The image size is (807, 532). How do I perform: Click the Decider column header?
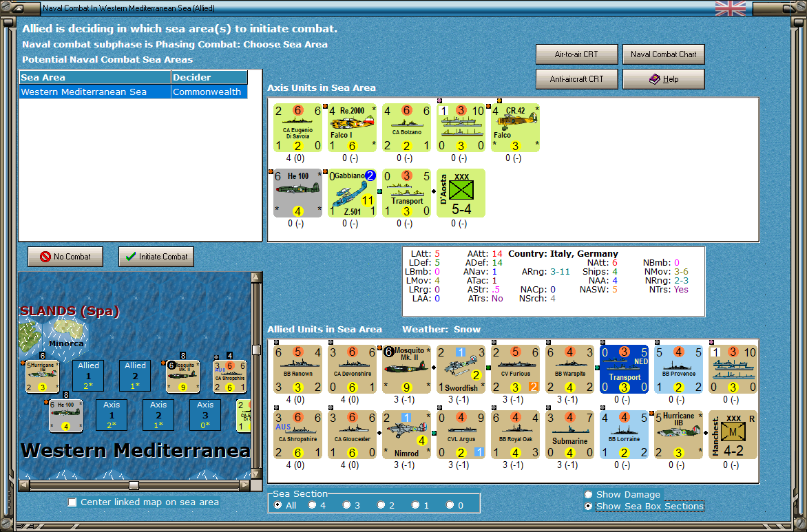[x=209, y=77]
